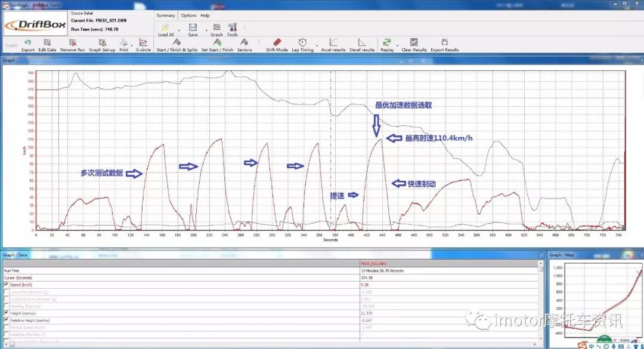Viewport: 644px width, 349px height.
Task: Open the G-circle view
Action: (143, 42)
